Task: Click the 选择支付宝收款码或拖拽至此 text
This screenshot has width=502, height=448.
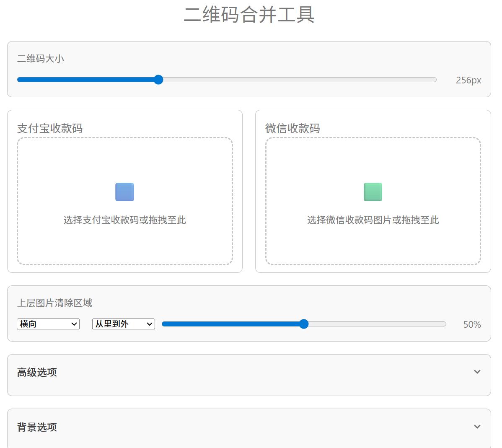Action: tap(124, 220)
